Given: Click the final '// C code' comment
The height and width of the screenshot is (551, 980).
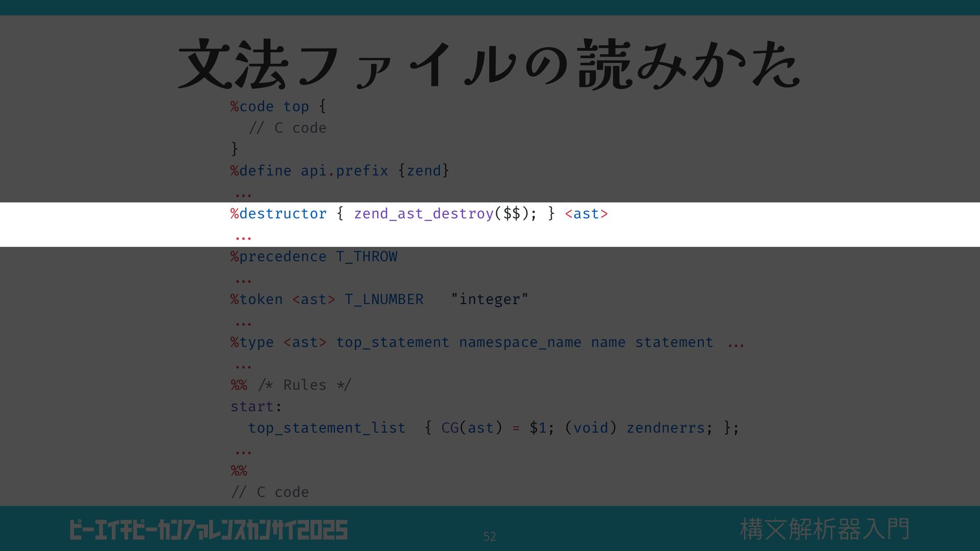Looking at the screenshot, I should [269, 492].
